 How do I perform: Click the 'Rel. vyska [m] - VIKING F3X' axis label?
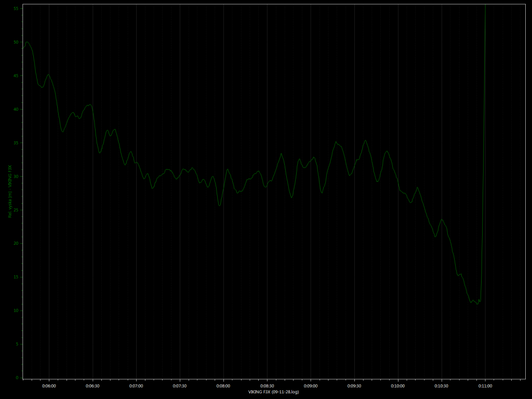[x=9, y=191]
